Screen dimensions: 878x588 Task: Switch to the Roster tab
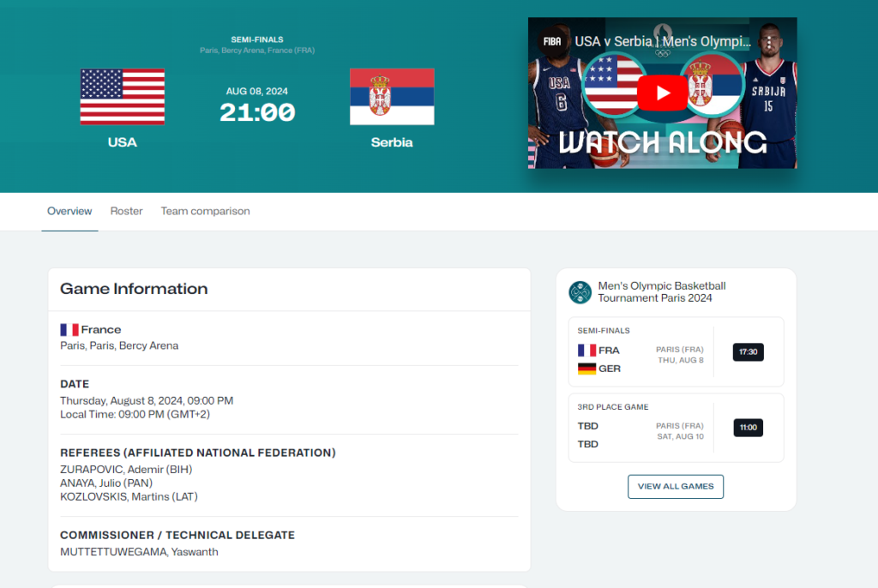coord(126,211)
